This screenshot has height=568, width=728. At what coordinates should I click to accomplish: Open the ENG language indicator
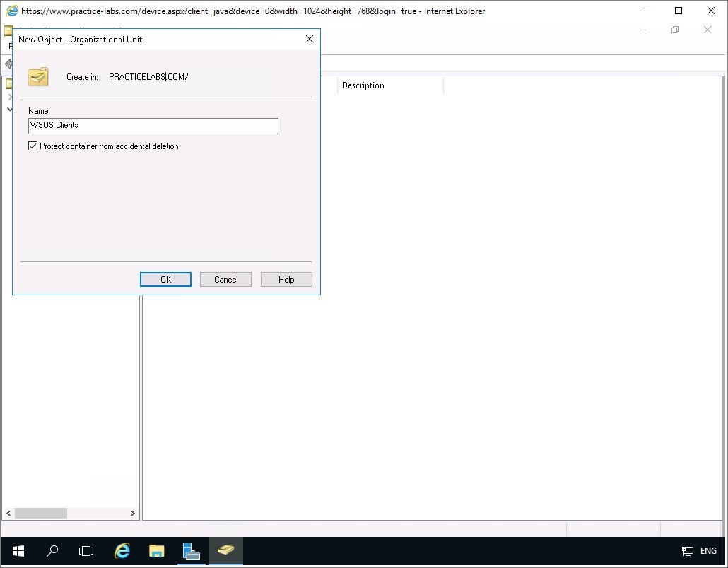tap(708, 551)
